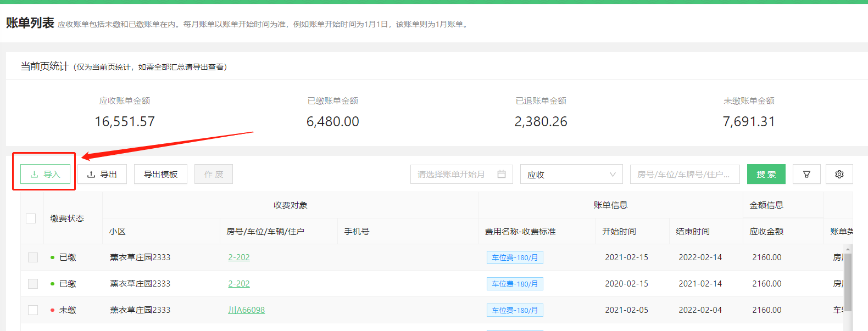Click the 房号/车位/车牌号 search field

[x=685, y=174]
